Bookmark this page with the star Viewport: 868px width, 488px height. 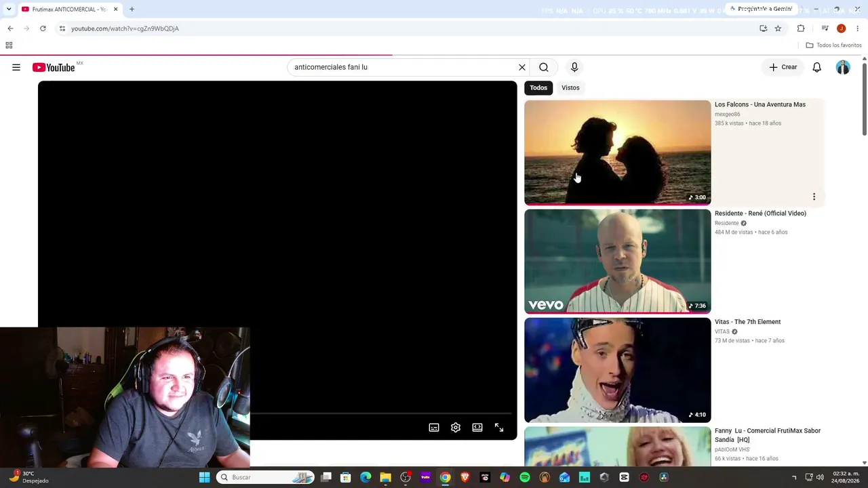tap(778, 28)
